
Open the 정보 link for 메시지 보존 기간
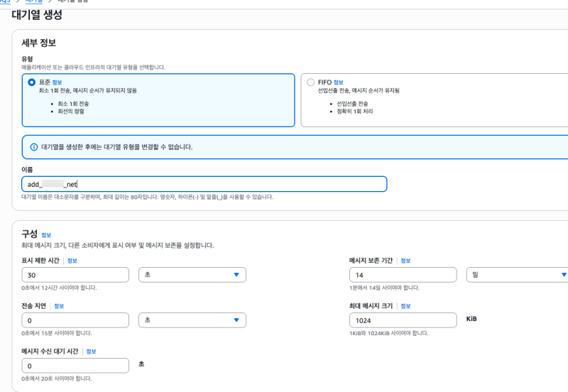[x=405, y=261]
